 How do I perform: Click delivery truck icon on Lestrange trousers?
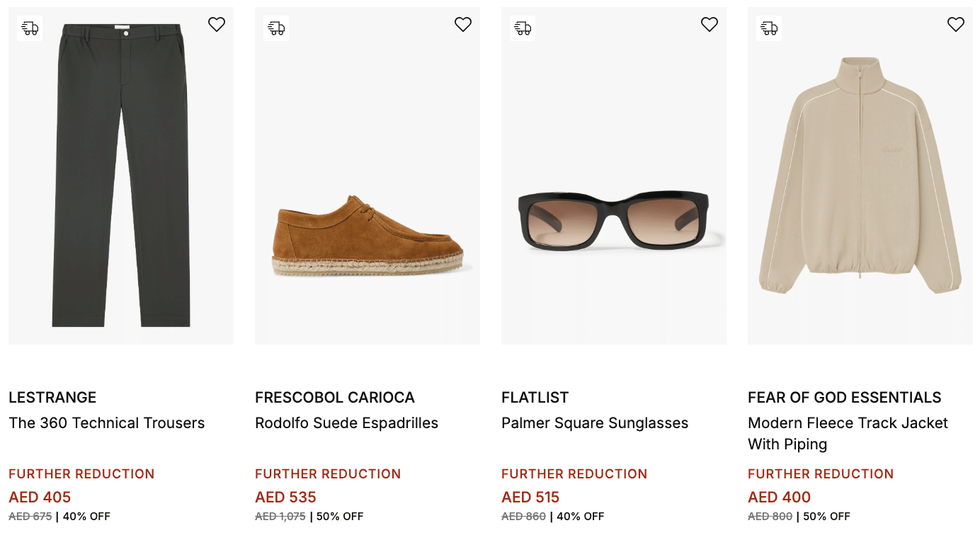(x=30, y=28)
